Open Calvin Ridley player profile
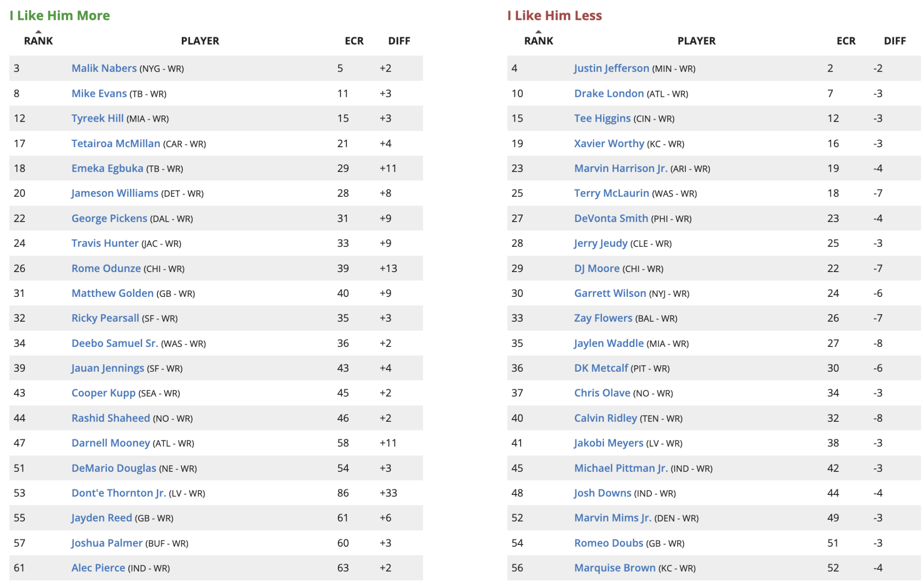Screen dimensions: 924x586 (606, 418)
